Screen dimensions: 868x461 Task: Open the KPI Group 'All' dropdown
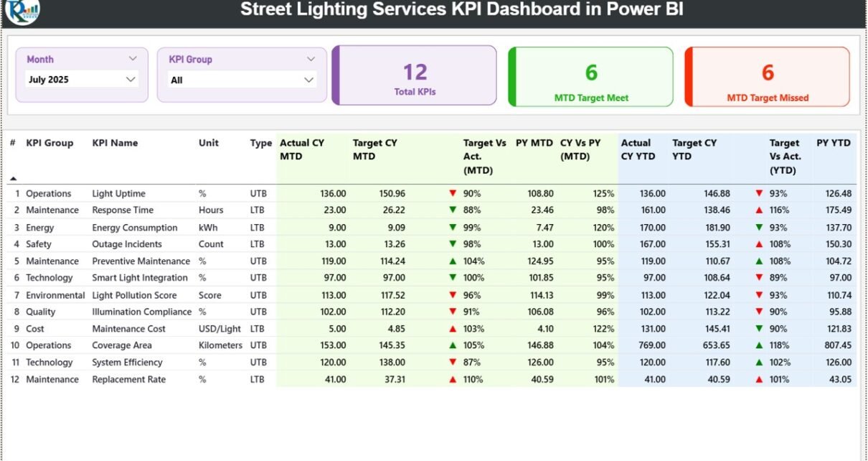click(x=308, y=80)
